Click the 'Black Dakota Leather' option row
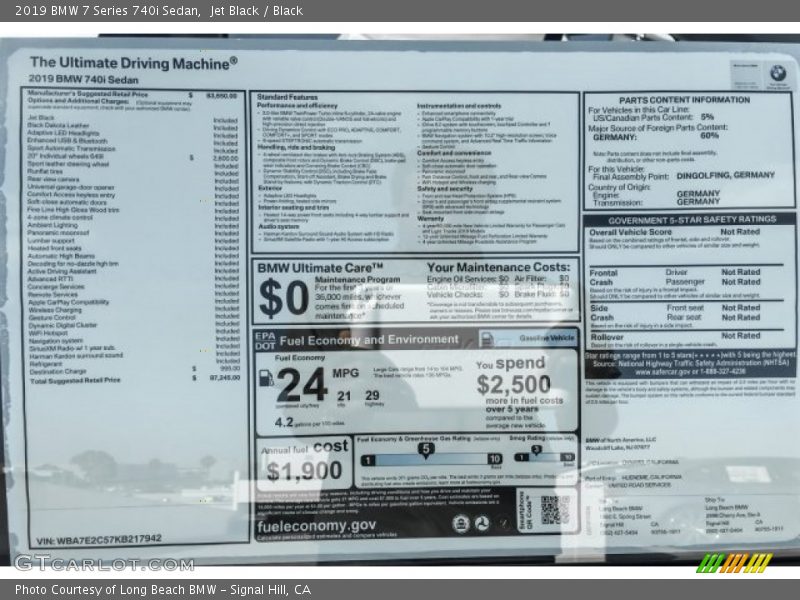800x600 pixels. tap(132, 126)
